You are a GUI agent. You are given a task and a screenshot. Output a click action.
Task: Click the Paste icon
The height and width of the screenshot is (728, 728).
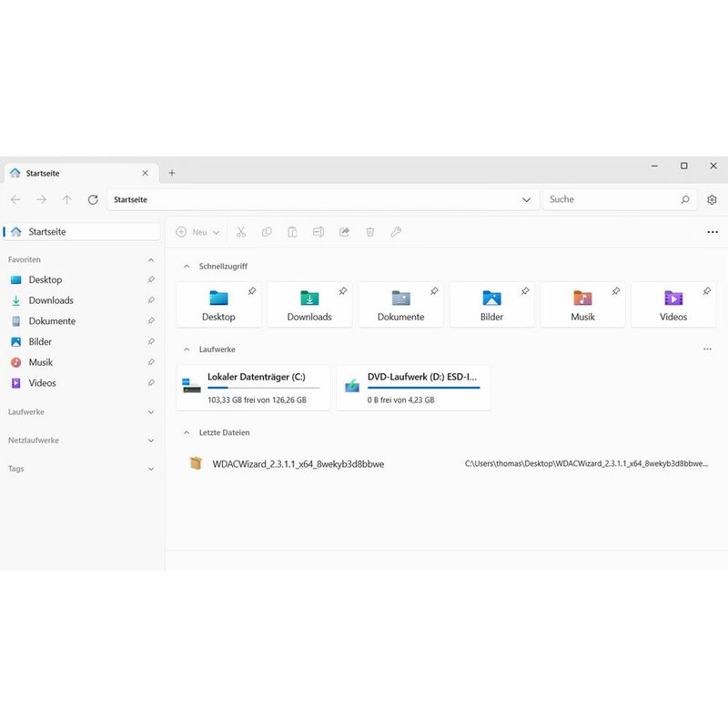(291, 232)
